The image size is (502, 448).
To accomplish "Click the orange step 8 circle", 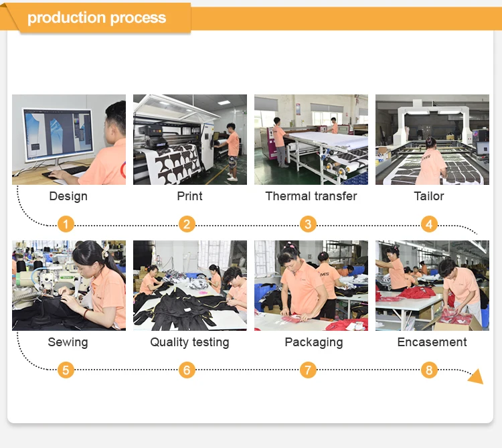I will [429, 370].
